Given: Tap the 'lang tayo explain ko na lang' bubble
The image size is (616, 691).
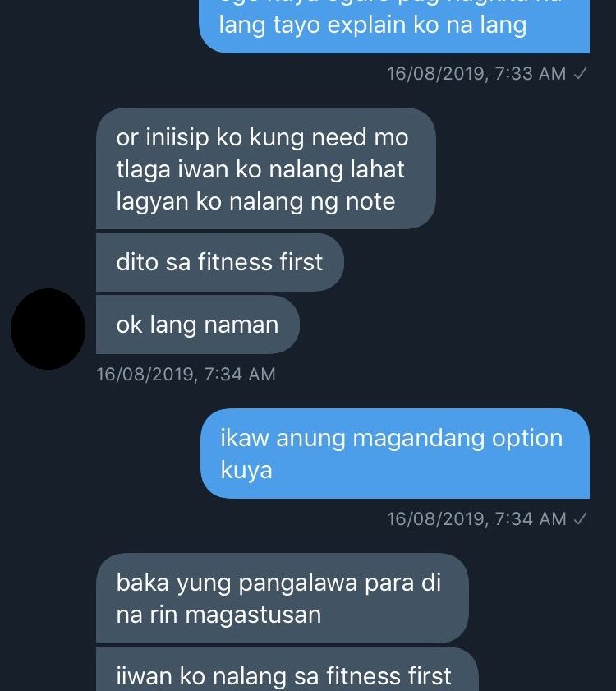Looking at the screenshot, I should 394,26.
